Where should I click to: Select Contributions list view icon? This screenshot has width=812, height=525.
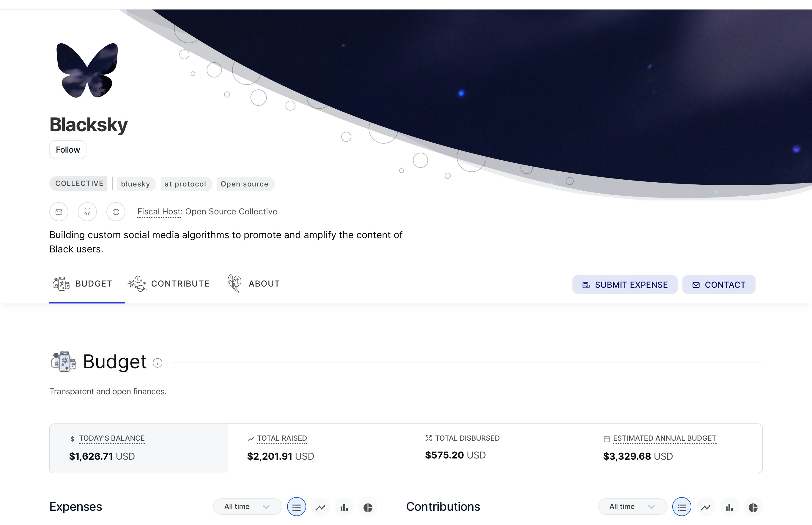[x=682, y=507]
